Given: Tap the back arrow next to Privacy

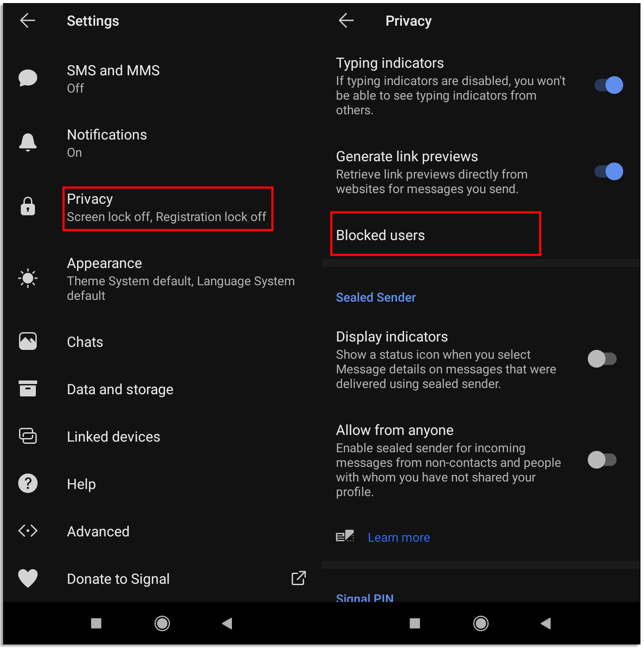Looking at the screenshot, I should click(346, 20).
